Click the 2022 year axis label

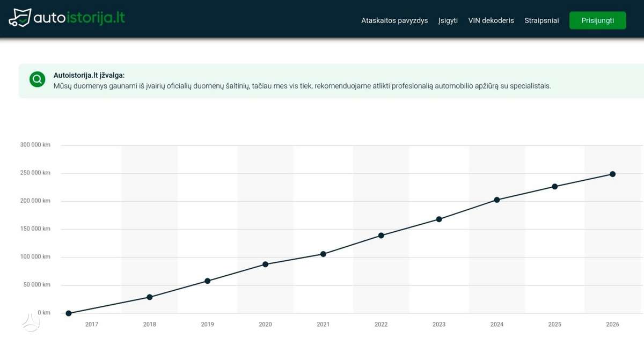click(x=381, y=325)
